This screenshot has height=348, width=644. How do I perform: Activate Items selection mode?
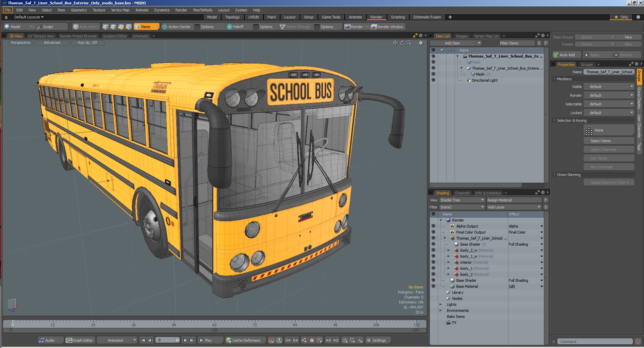(x=146, y=27)
